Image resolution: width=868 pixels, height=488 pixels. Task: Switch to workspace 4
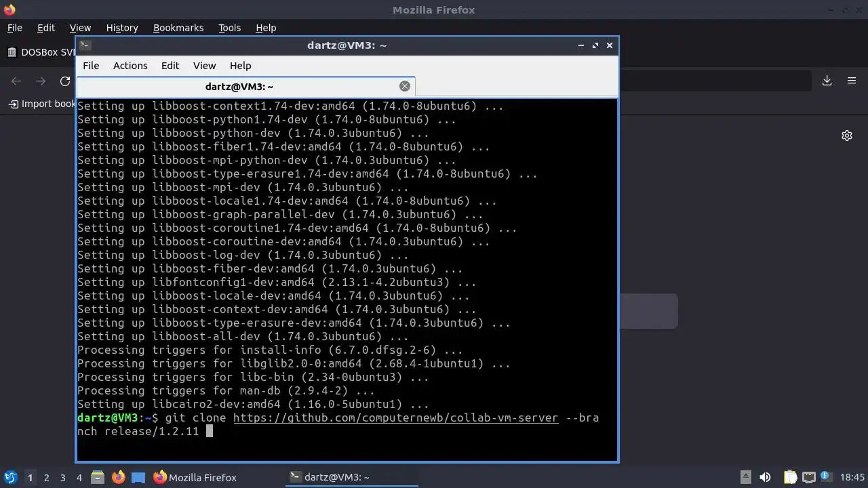(x=79, y=477)
